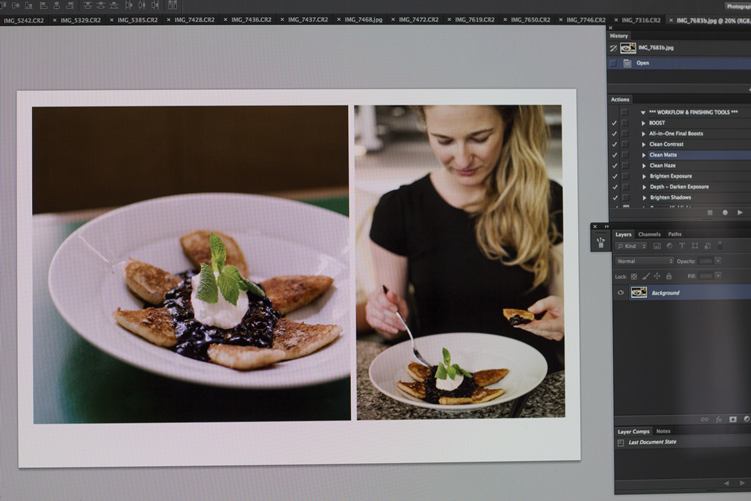This screenshot has width=751, height=501.
Task: Open the IMG_5242.CR2 document tab
Action: (x=24, y=21)
